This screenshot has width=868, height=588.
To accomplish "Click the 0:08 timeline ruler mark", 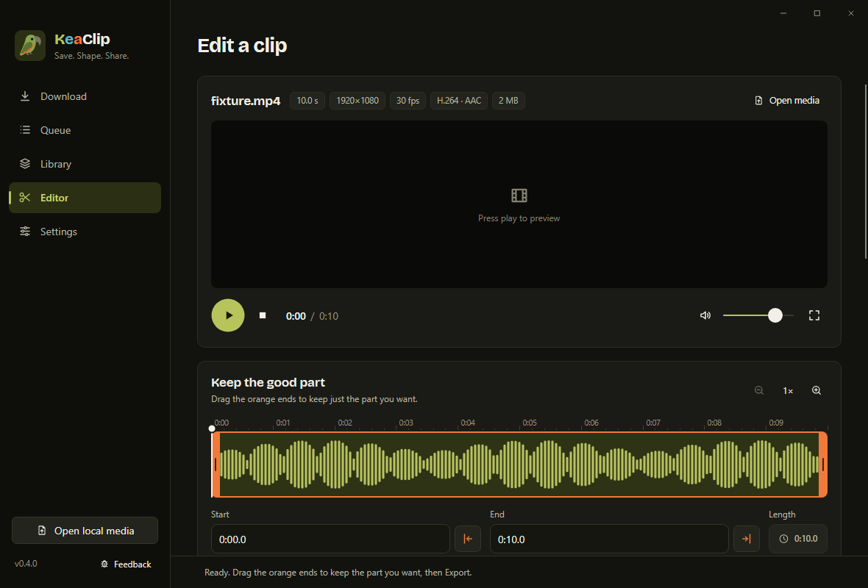I will pos(714,423).
